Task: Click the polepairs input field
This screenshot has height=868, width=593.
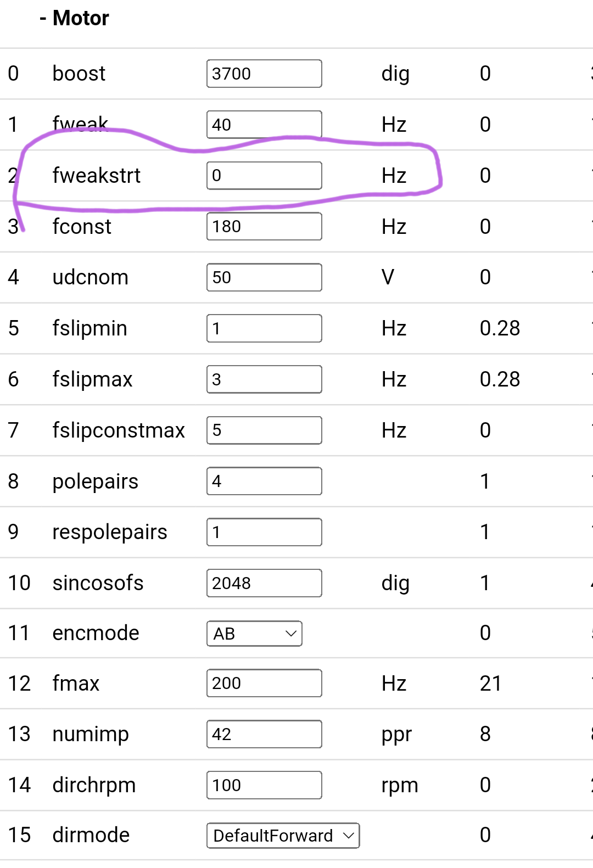Action: [x=264, y=481]
